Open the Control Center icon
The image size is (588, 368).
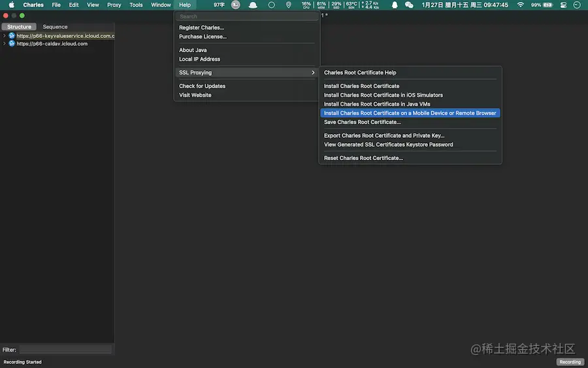pyautogui.click(x=563, y=5)
